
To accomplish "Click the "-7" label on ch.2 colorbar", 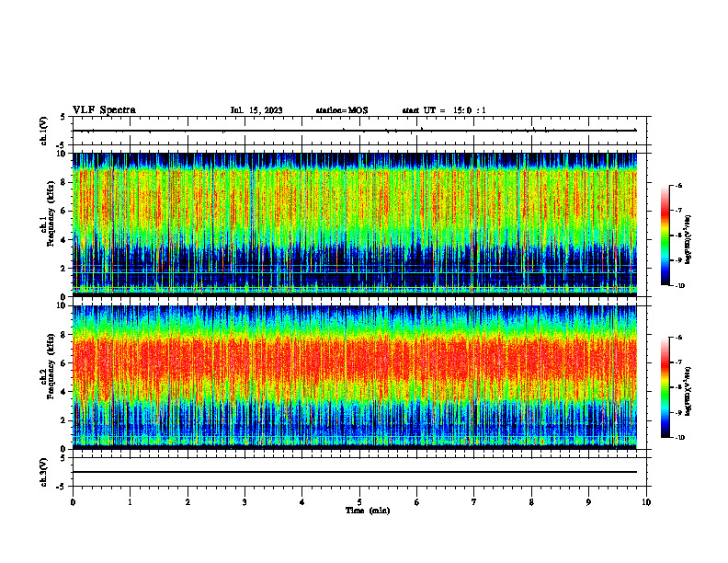I will [x=678, y=362].
